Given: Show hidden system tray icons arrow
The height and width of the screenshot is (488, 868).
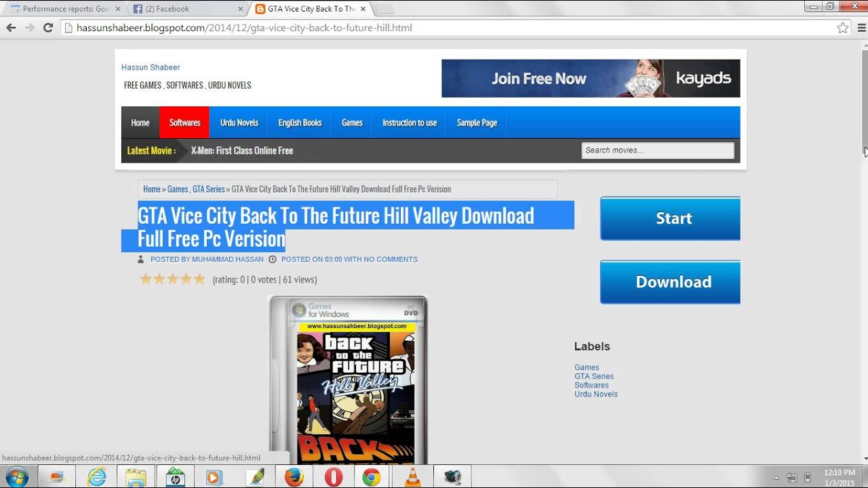Looking at the screenshot, I should [x=776, y=477].
